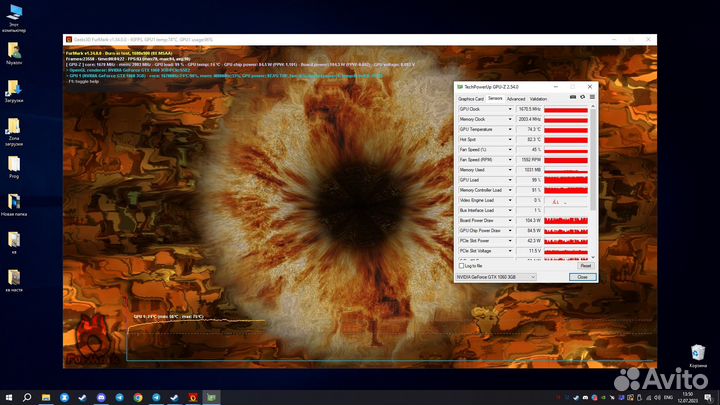The height and width of the screenshot is (405, 720).
Task: Expand the Fan Speed (RPM) sensor dropdown
Action: (x=510, y=160)
